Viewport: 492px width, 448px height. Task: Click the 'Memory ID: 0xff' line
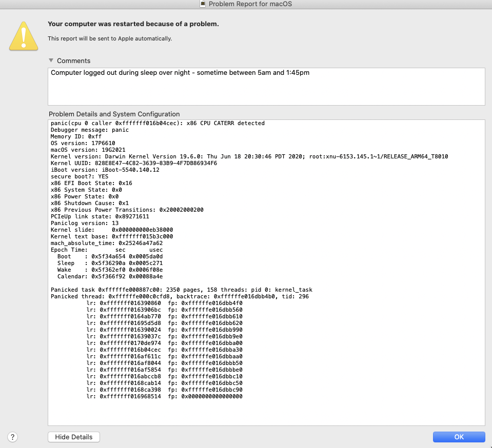tap(76, 136)
